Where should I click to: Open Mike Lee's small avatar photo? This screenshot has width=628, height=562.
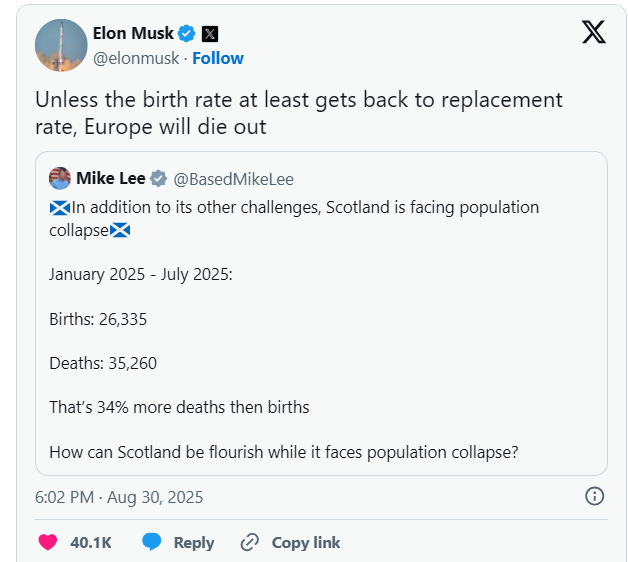click(x=59, y=179)
